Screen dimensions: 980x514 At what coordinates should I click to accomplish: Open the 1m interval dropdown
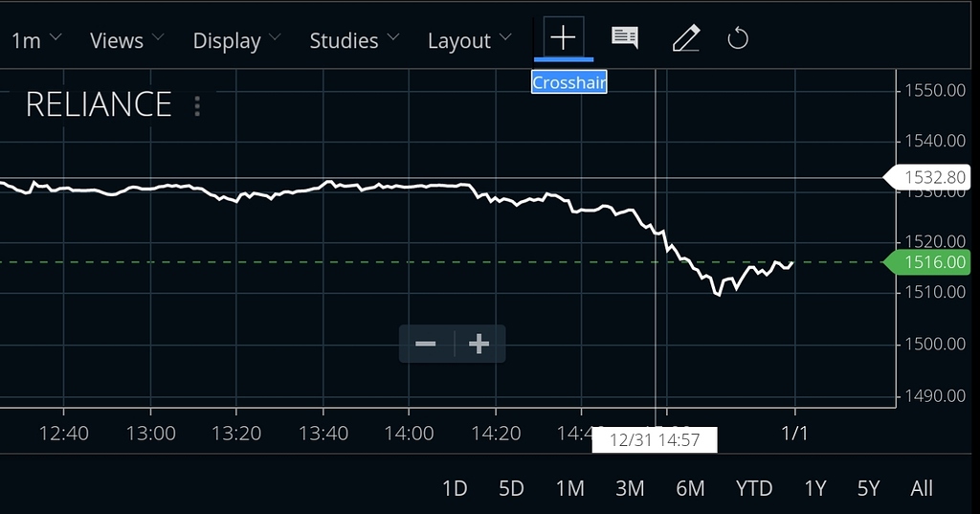point(36,40)
